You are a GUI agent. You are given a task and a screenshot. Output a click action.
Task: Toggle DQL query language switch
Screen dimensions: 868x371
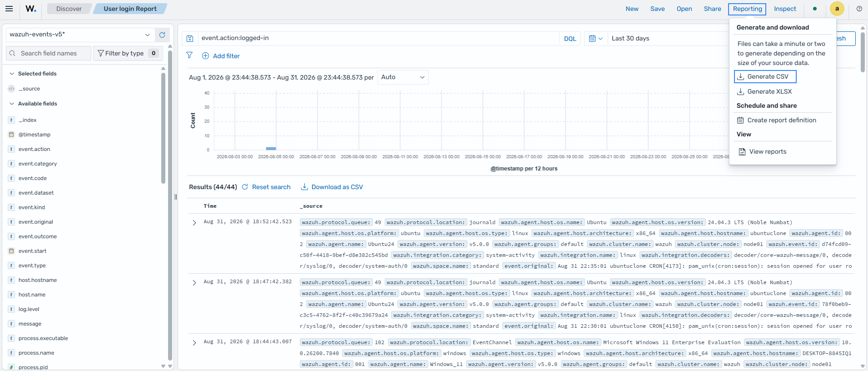[570, 39]
